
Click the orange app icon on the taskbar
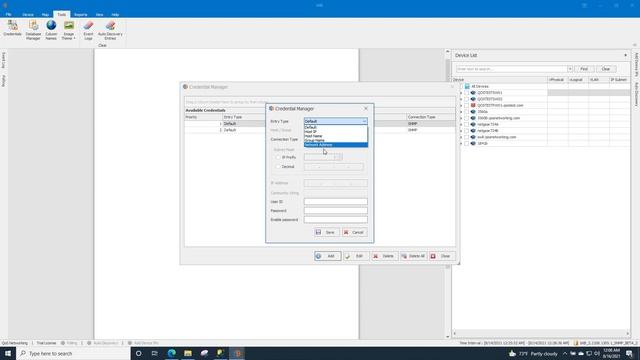point(237,353)
